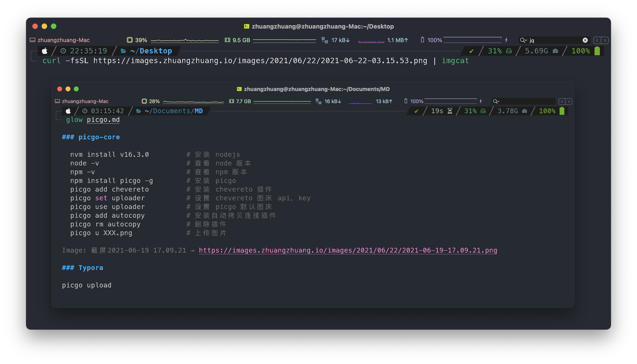The width and height of the screenshot is (637, 364).
Task: Click the picgo use uploader command
Action: [x=107, y=207]
